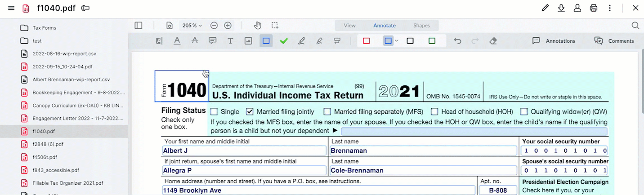Image resolution: width=644 pixels, height=195 pixels.
Task: Download the document using download icon
Action: 561,8
